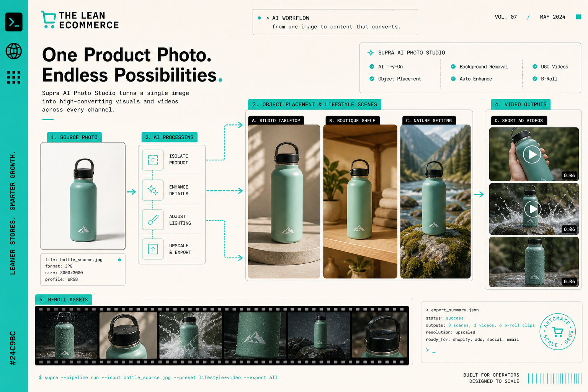
Task: Select the Isolate Product crop icon
Action: pyautogui.click(x=153, y=160)
